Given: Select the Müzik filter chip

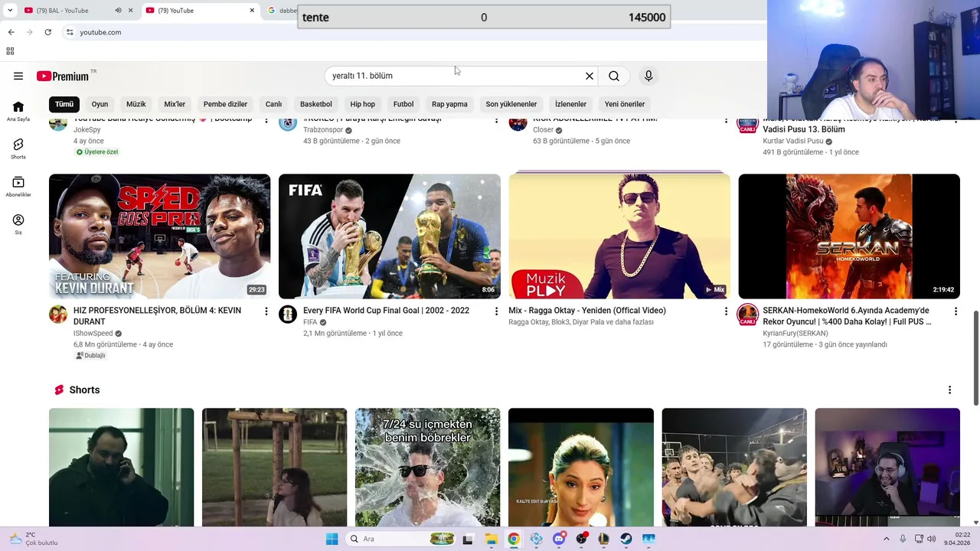Looking at the screenshot, I should 136,104.
